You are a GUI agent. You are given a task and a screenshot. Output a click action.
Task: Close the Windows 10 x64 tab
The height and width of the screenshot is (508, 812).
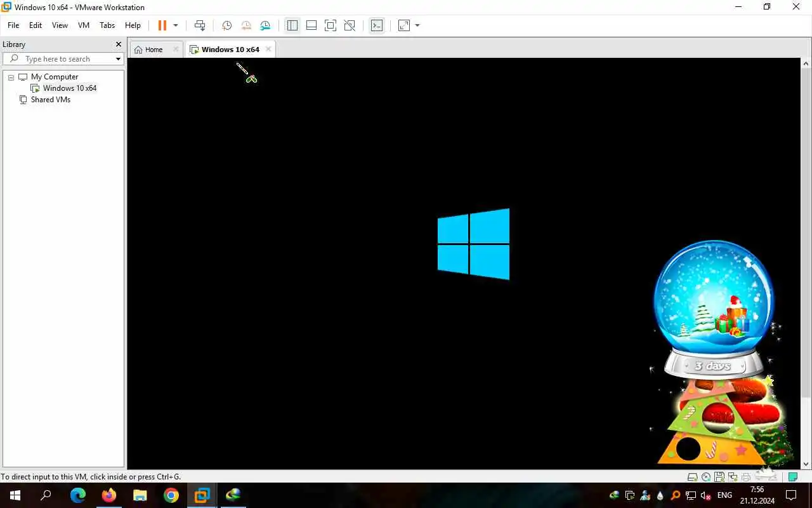[x=268, y=49]
